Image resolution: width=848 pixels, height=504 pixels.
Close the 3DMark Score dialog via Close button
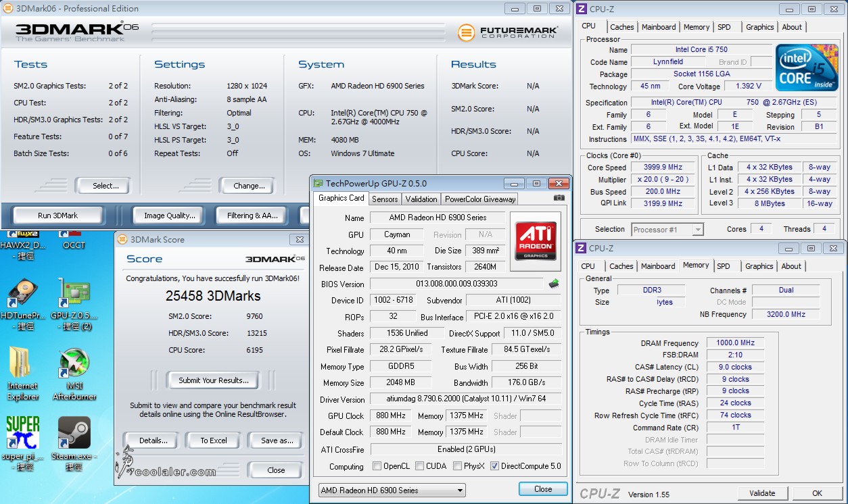point(276,470)
